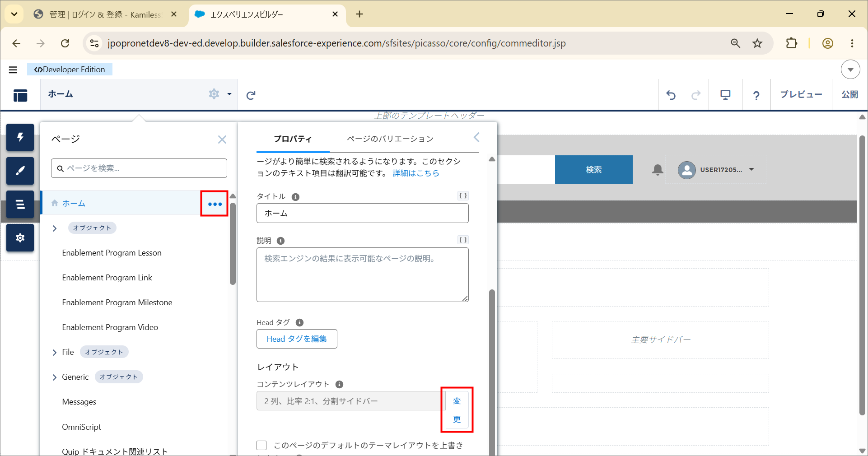Refresh the page with the reload arrow icon
This screenshot has width=868, height=456.
(251, 95)
